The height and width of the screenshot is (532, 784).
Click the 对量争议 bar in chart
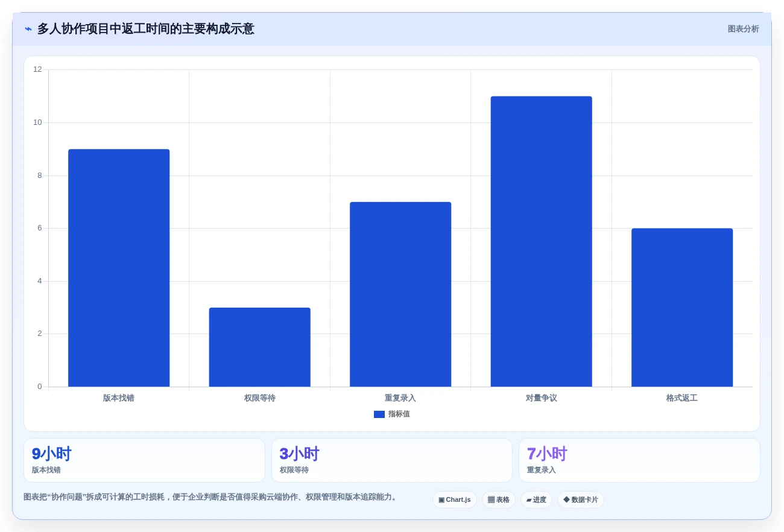[542, 241]
